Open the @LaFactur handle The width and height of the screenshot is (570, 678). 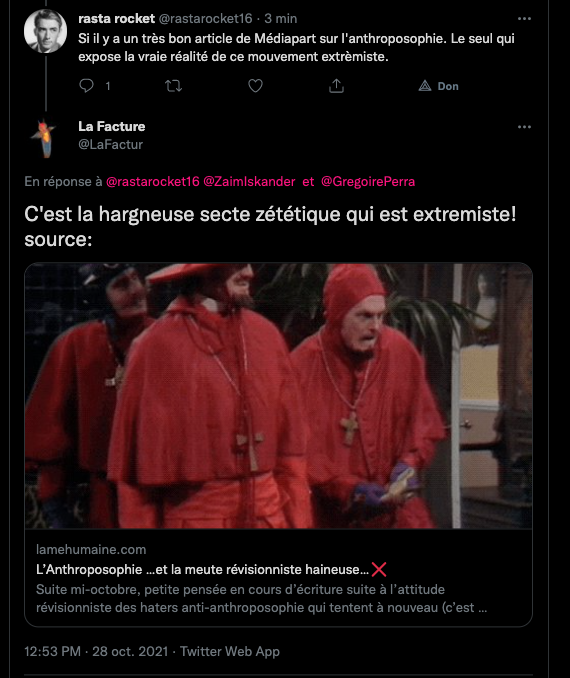click(110, 144)
